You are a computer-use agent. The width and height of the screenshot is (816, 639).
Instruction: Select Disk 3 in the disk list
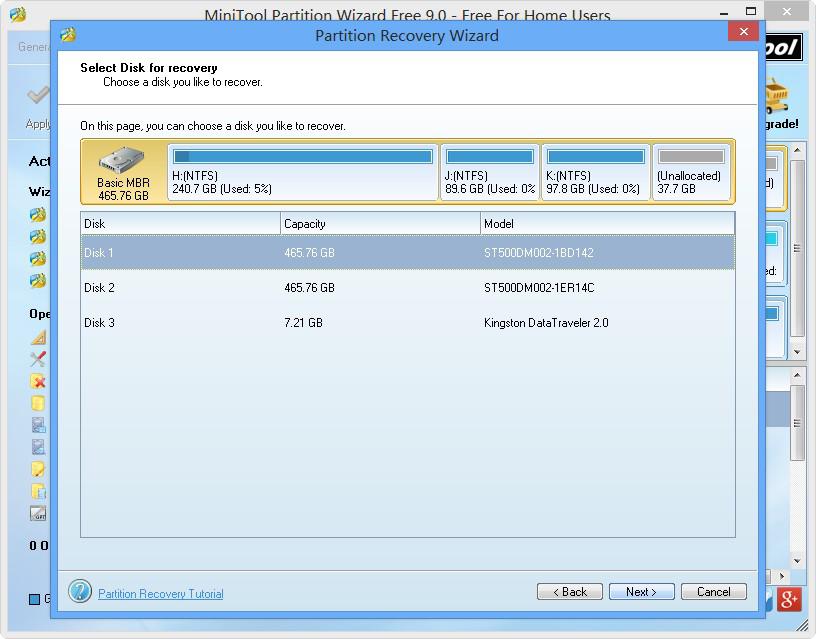(x=407, y=323)
